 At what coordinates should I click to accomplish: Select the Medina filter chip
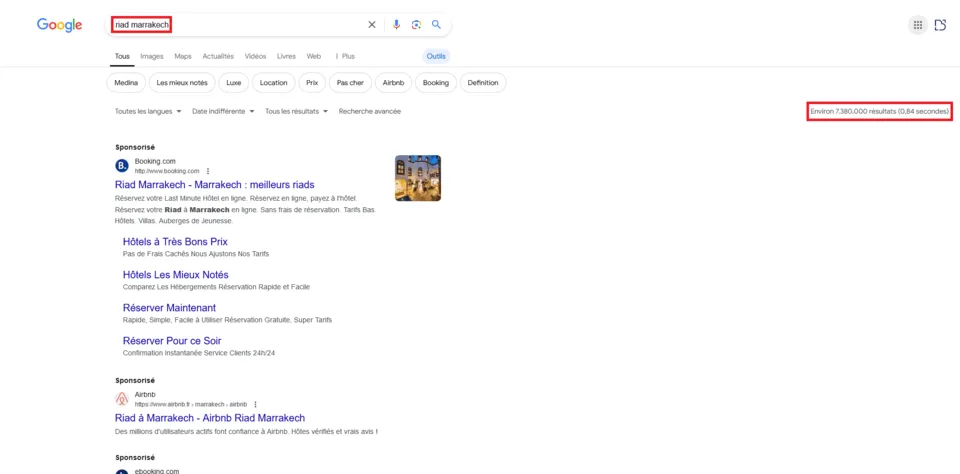pos(126,83)
